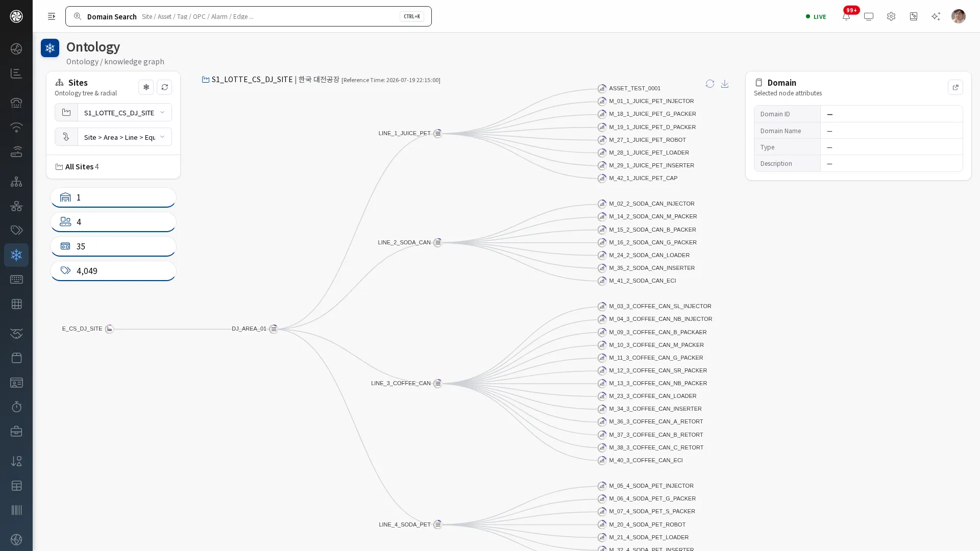Open the settings gear in header
This screenshot has width=980, height=551.
[x=891, y=16]
